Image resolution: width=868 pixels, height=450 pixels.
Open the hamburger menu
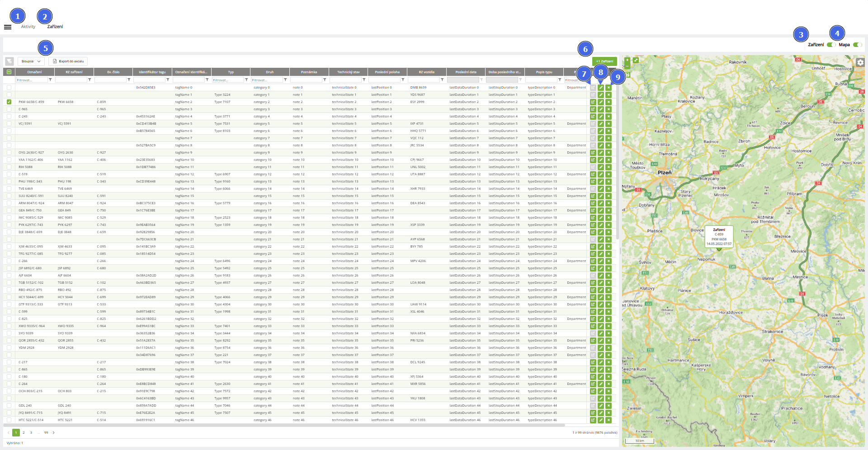click(x=8, y=27)
